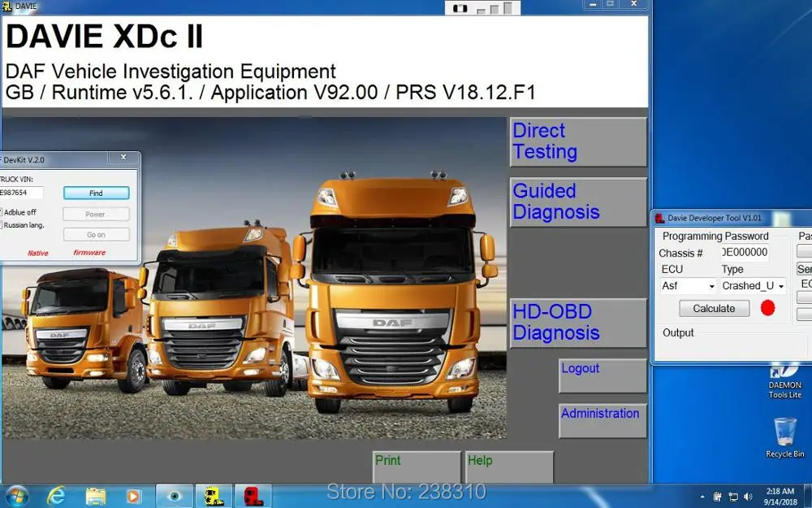The width and height of the screenshot is (812, 508).
Task: Open DAVIE Help
Action: coord(510,467)
